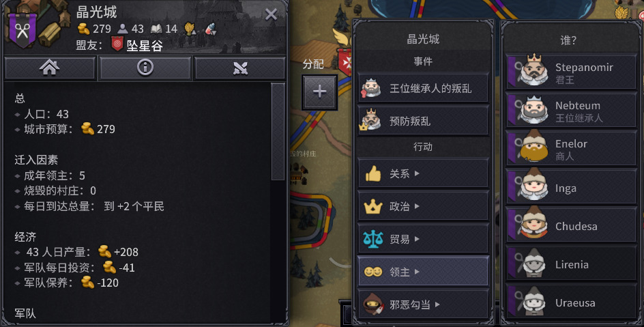Select the 领主 lords menu entry
644x327 pixels.
423,272
